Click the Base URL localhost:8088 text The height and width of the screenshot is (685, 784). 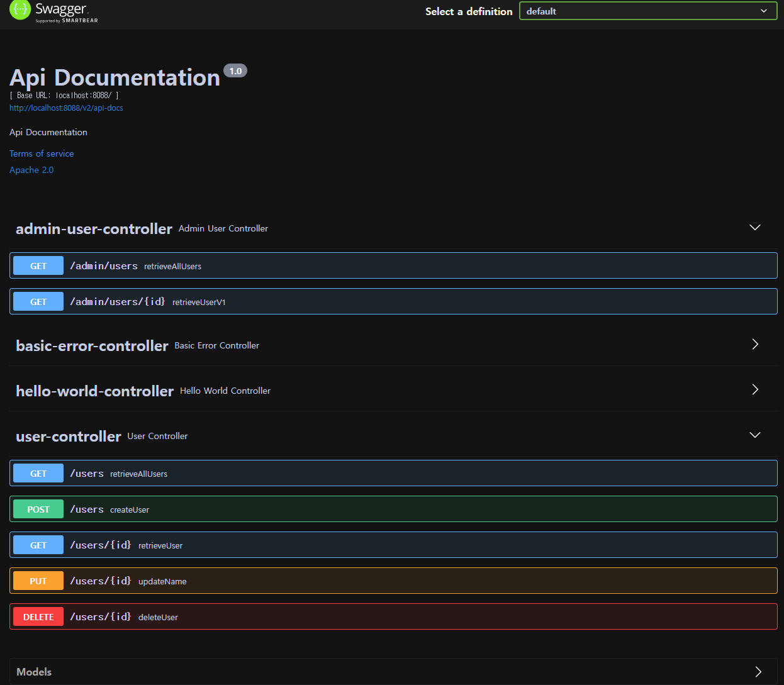pos(64,96)
